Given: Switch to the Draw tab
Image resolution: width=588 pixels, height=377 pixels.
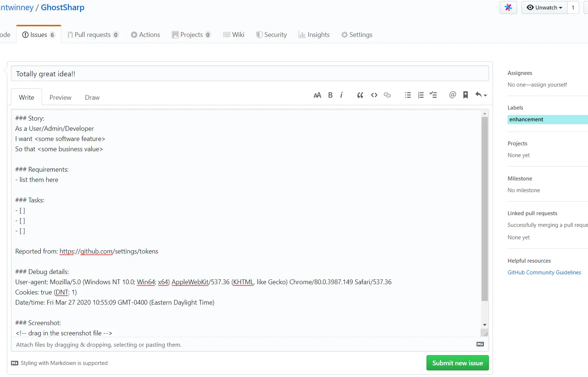Looking at the screenshot, I should tap(92, 98).
